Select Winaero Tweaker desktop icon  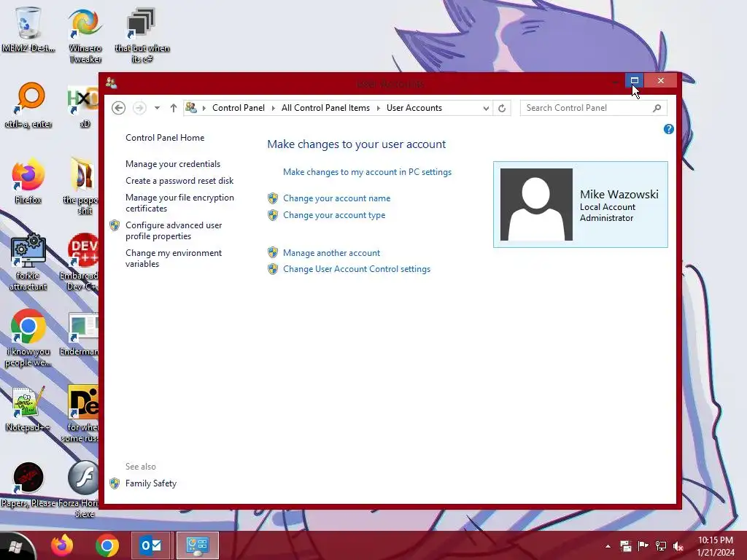click(x=85, y=35)
